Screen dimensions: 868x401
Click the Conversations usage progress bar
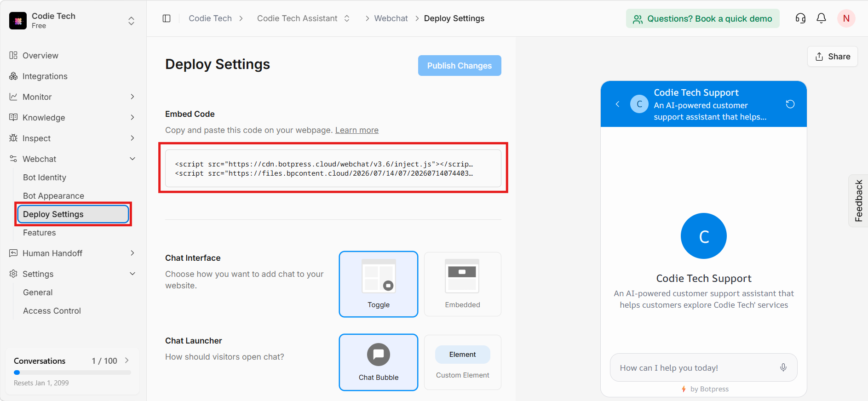click(x=73, y=372)
